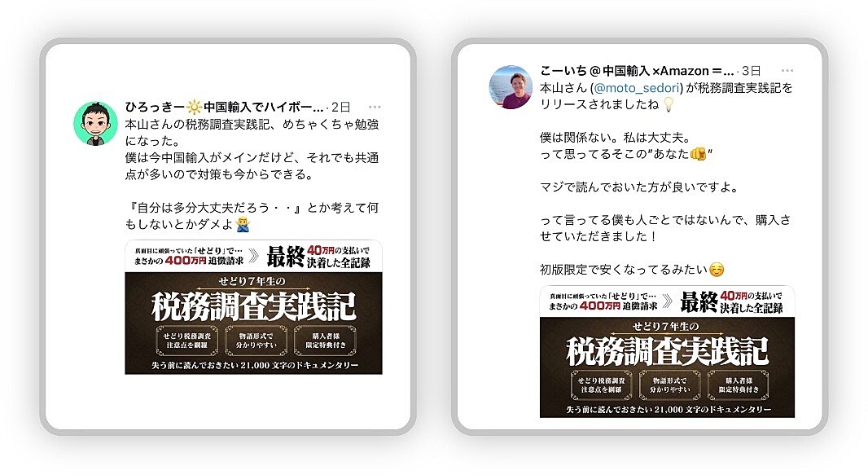Click 購入者様限定特典付き badge in right banner

(x=738, y=385)
